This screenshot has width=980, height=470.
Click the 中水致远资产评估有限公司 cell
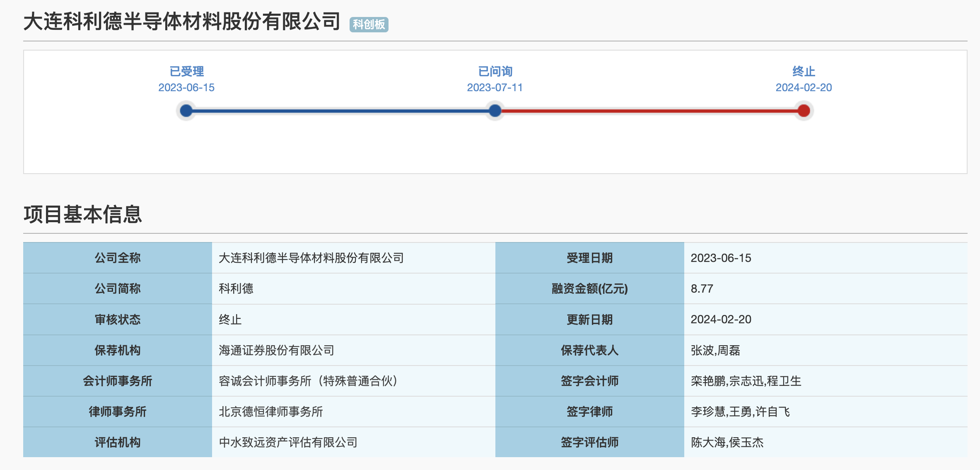point(288,442)
